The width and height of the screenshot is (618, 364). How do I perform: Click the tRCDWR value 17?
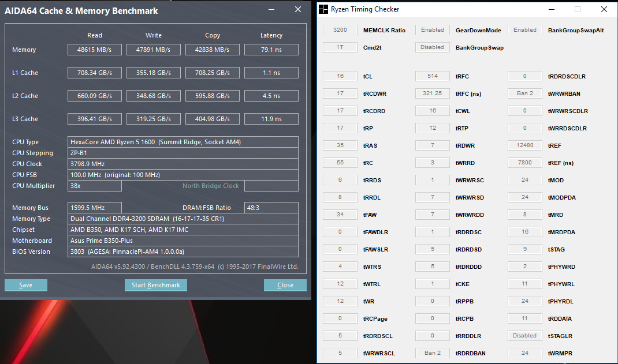(340, 93)
